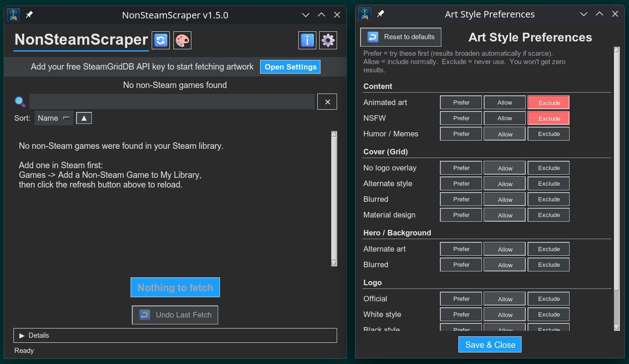629x364 pixels.
Task: Exclude Official logos
Action: pyautogui.click(x=549, y=299)
